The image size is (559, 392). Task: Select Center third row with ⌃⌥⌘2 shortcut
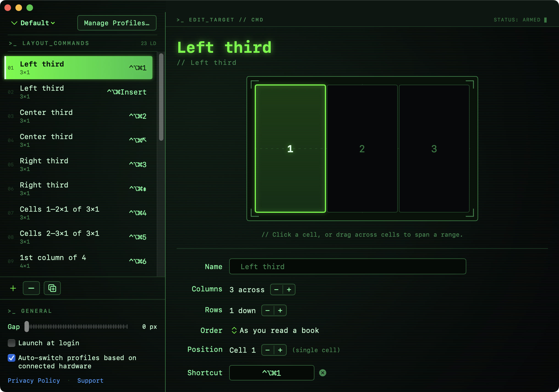[x=79, y=116]
